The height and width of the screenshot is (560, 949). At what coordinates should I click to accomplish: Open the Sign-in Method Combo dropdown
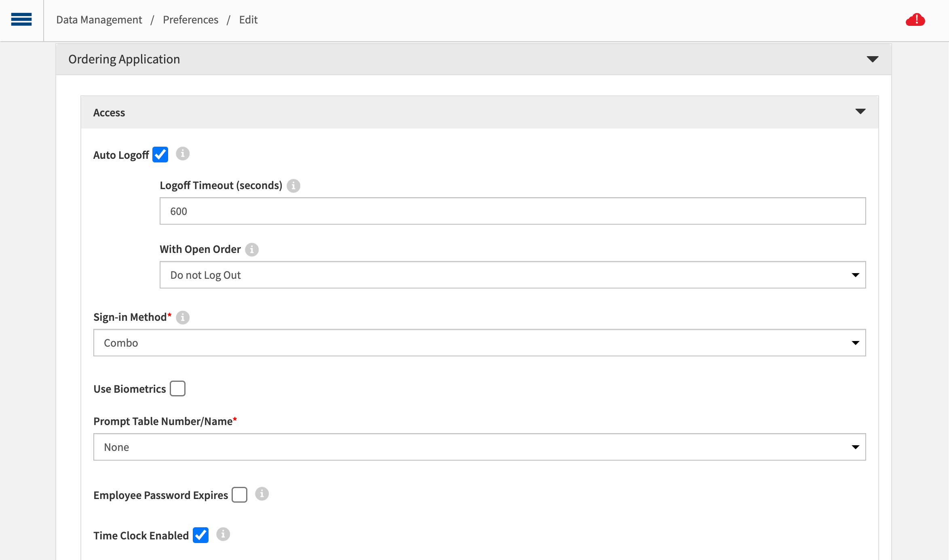479,343
